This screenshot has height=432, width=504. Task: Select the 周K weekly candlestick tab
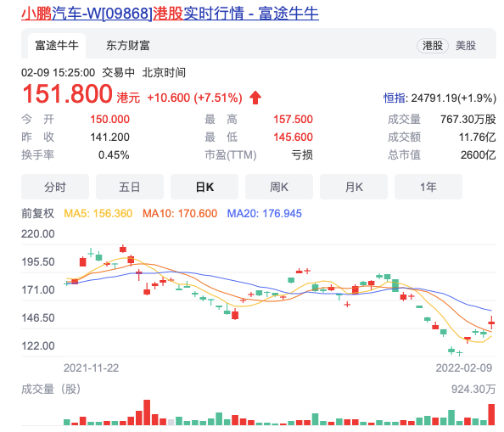point(279,187)
